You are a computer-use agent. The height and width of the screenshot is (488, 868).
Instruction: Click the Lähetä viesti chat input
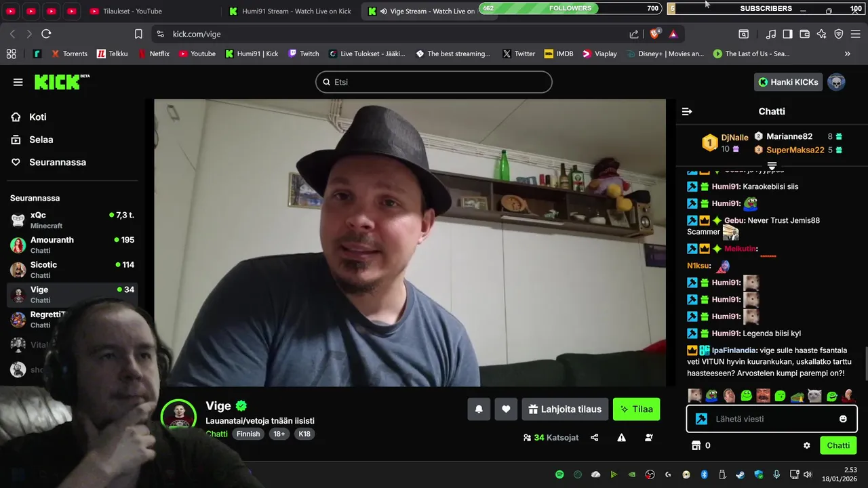[x=772, y=419]
